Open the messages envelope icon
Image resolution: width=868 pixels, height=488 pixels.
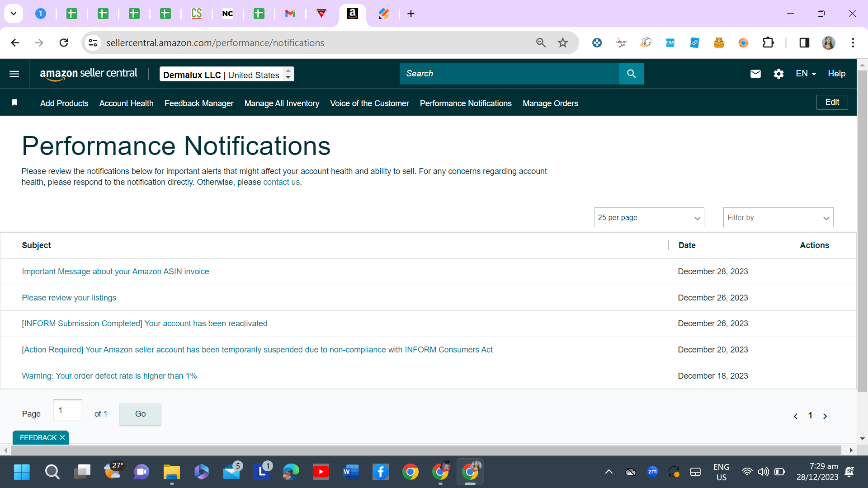(755, 74)
